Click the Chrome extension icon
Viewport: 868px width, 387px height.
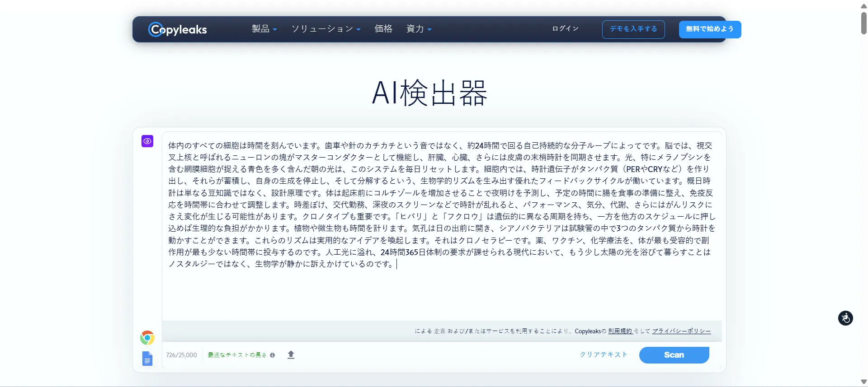click(147, 338)
